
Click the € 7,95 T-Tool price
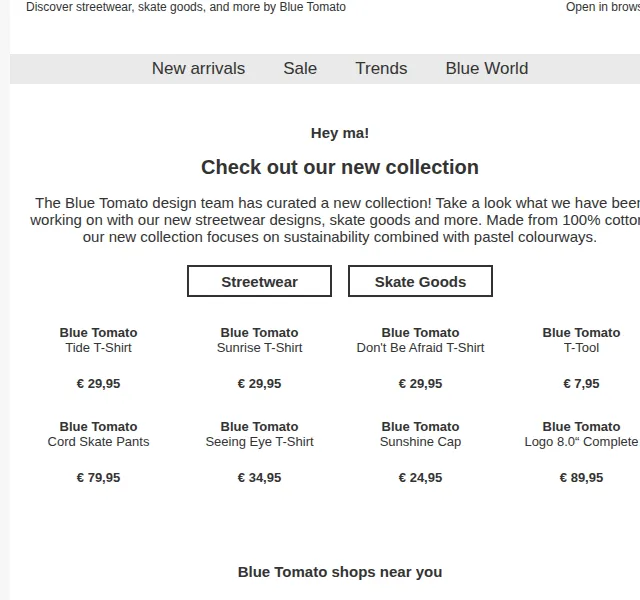click(581, 384)
